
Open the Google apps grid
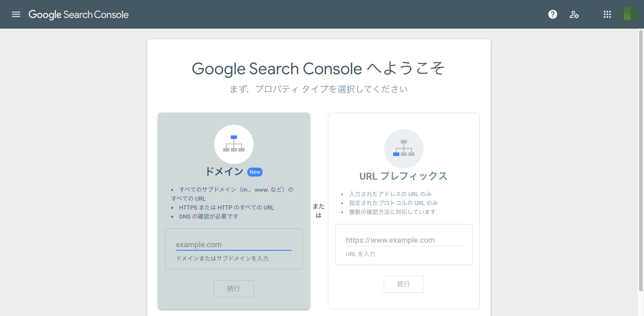[607, 14]
